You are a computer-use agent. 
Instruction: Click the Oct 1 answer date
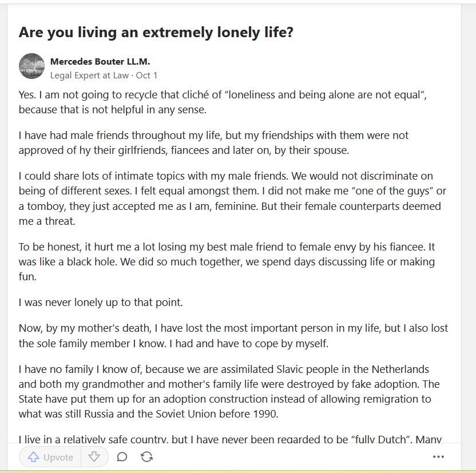146,75
